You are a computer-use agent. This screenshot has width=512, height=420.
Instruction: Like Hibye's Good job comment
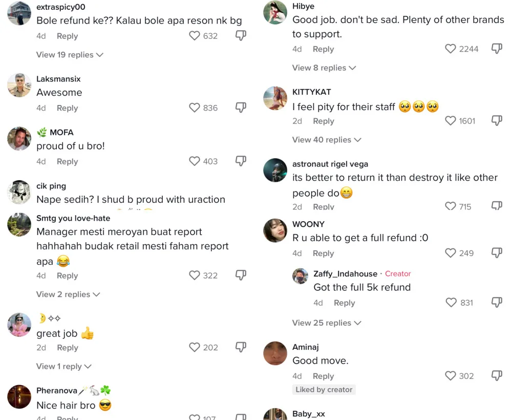click(x=451, y=49)
